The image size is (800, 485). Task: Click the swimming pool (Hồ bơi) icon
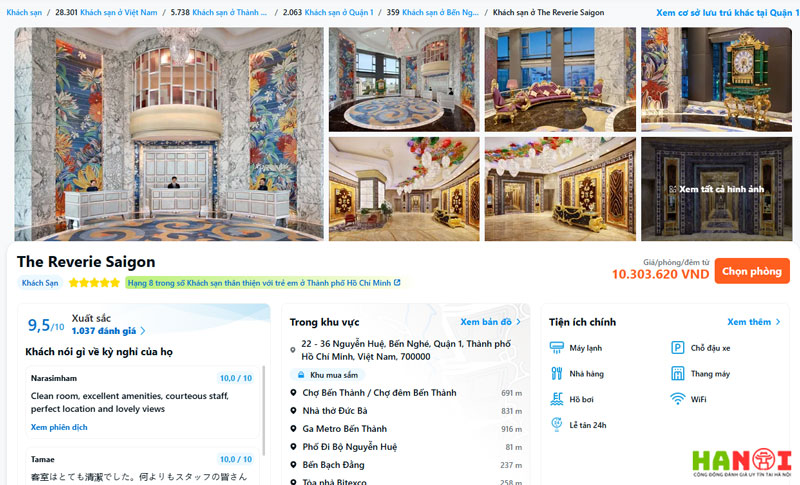coord(557,399)
